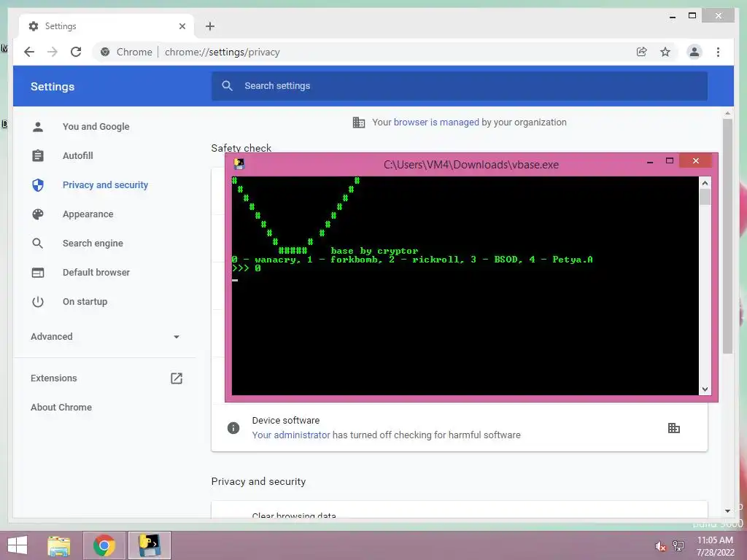Click the muted volume tray icon
The height and width of the screenshot is (560, 747).
pyautogui.click(x=660, y=546)
